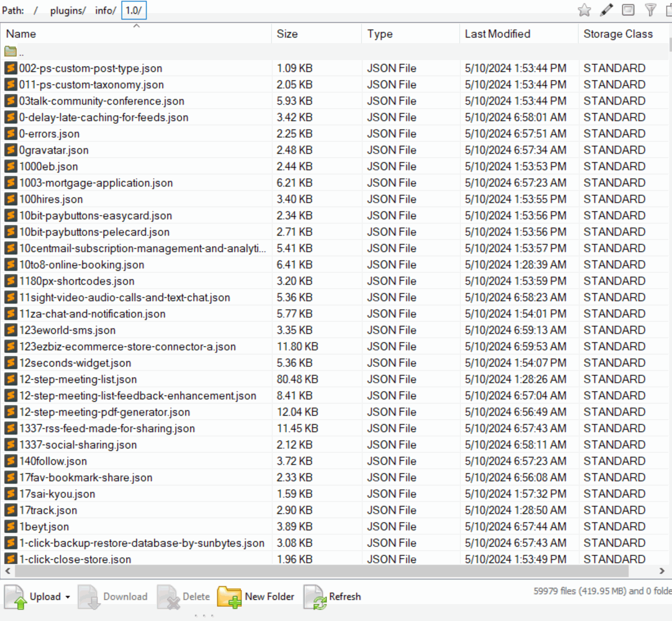Navigate to 'plugins/' path segment
672x621 pixels.
[68, 10]
